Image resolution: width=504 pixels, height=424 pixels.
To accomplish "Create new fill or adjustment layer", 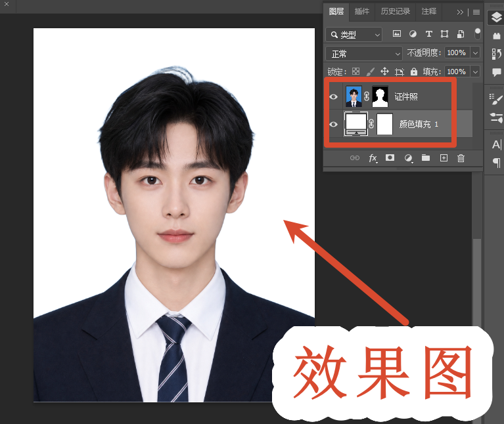I will tap(408, 158).
